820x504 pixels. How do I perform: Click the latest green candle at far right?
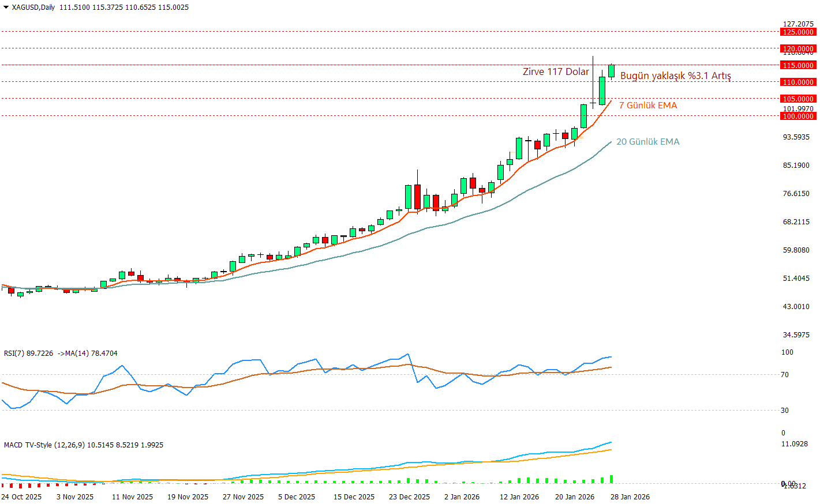coord(611,71)
